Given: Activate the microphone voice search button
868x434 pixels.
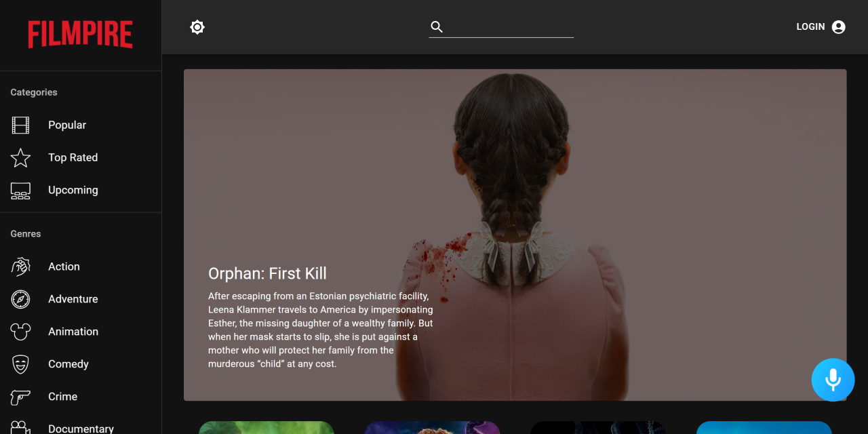Looking at the screenshot, I should click(833, 380).
